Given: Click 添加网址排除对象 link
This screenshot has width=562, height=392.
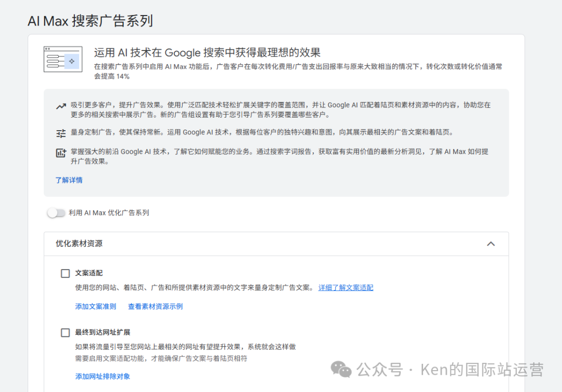Looking at the screenshot, I should click(103, 376).
